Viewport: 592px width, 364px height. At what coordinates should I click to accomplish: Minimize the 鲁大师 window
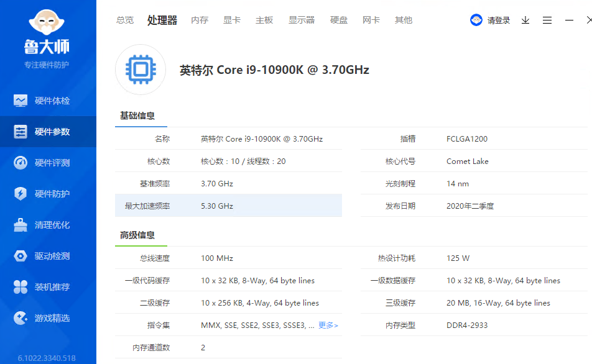(569, 20)
